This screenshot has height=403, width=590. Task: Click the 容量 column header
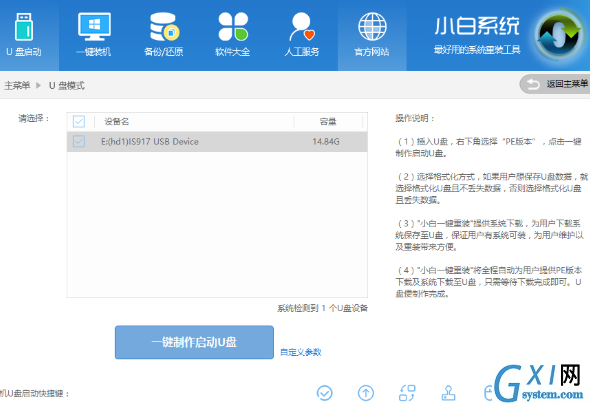point(328,122)
